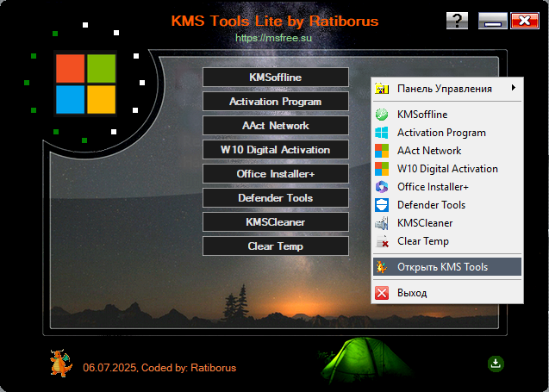Click the Clear Temp main button
This screenshot has width=549, height=392.
click(276, 246)
